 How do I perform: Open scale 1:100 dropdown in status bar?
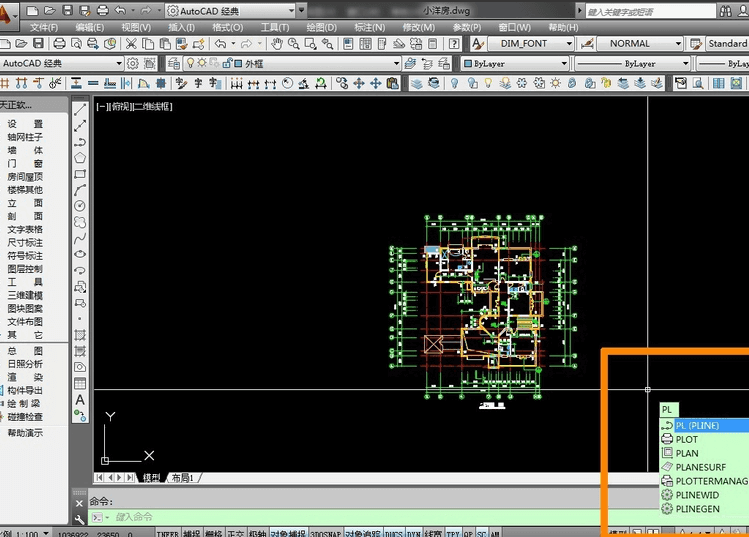point(46,533)
